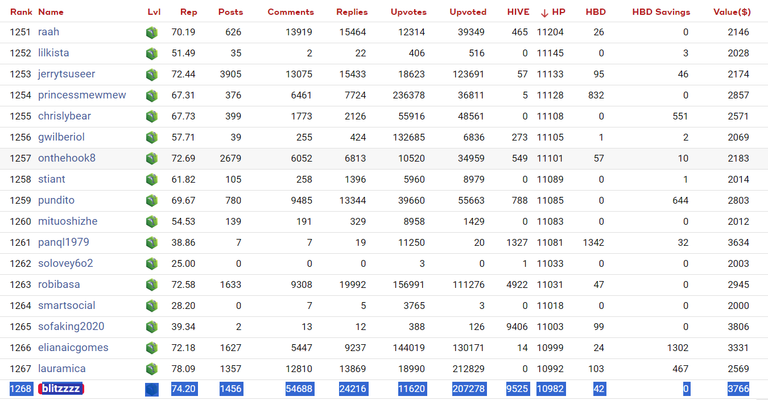The width and height of the screenshot is (768, 400).
Task: Toggle the HP descending sort header
Action: pyautogui.click(x=553, y=12)
